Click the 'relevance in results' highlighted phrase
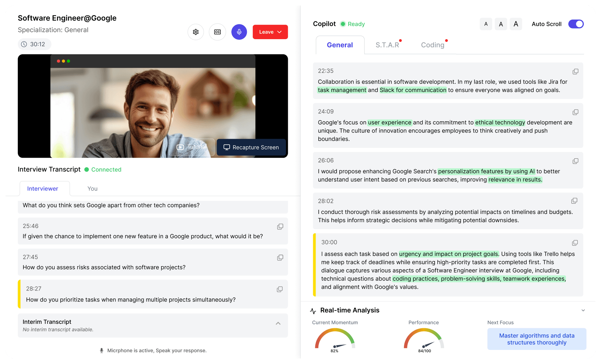The width and height of the screenshot is (601, 364). pos(515,180)
